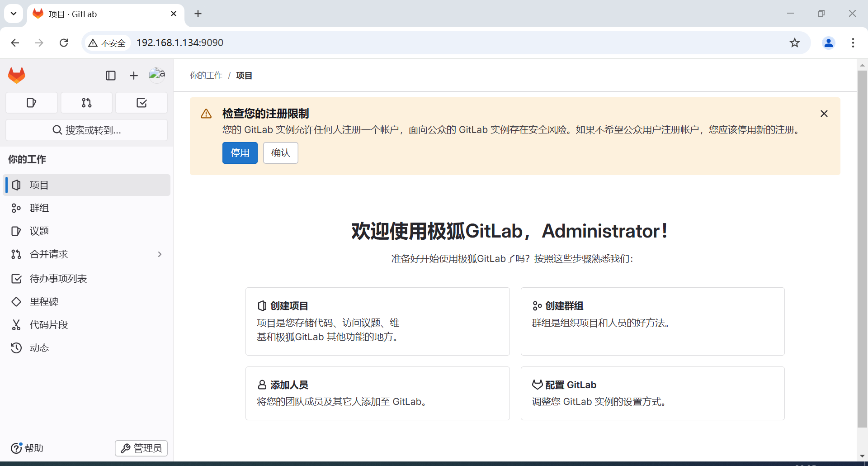Image resolution: width=868 pixels, height=466 pixels.
Task: Open 群组 in the sidebar
Action: pyautogui.click(x=87, y=208)
